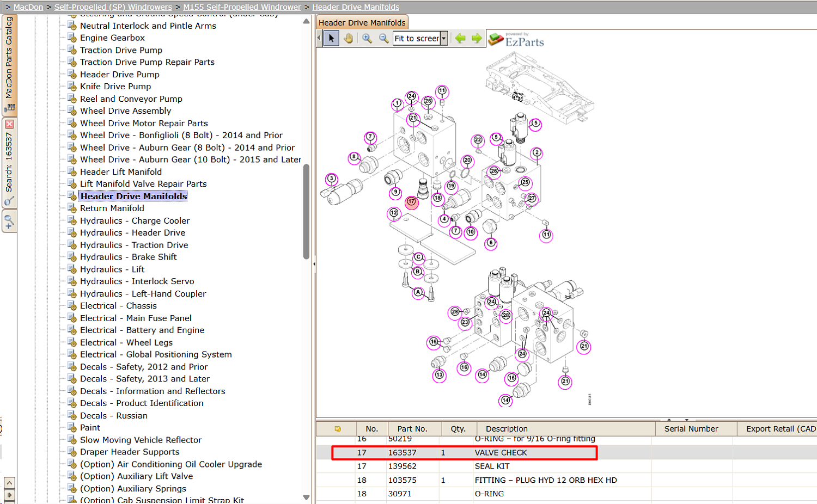Click the Electrical - Main Fuse Panel icon
Screen dimensions: 817x504
coord(71,318)
